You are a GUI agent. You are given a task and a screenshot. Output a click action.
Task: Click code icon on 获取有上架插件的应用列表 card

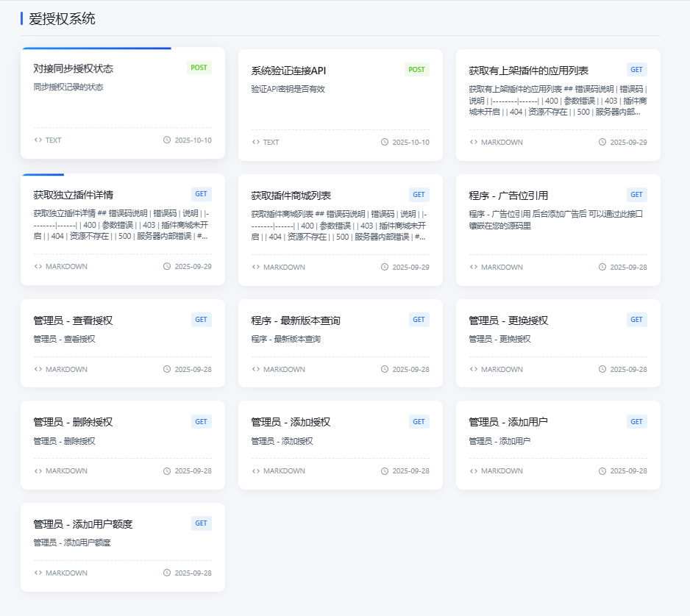(473, 142)
